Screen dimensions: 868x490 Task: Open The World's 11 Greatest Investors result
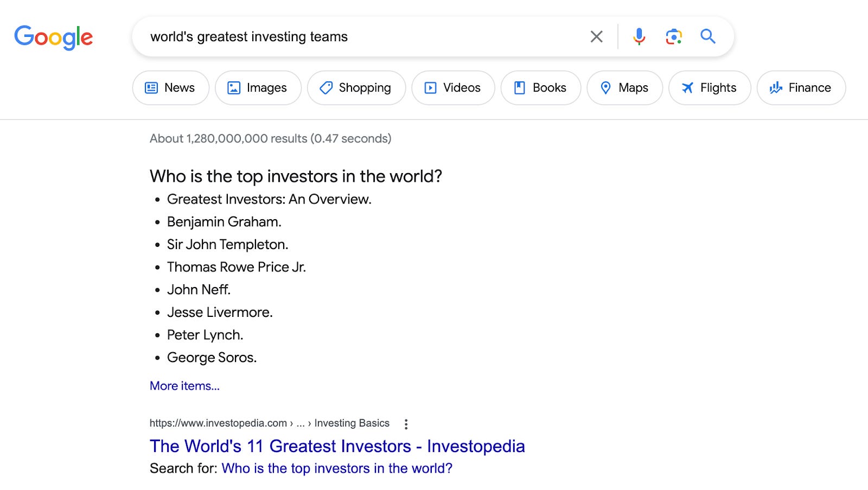[337, 446]
